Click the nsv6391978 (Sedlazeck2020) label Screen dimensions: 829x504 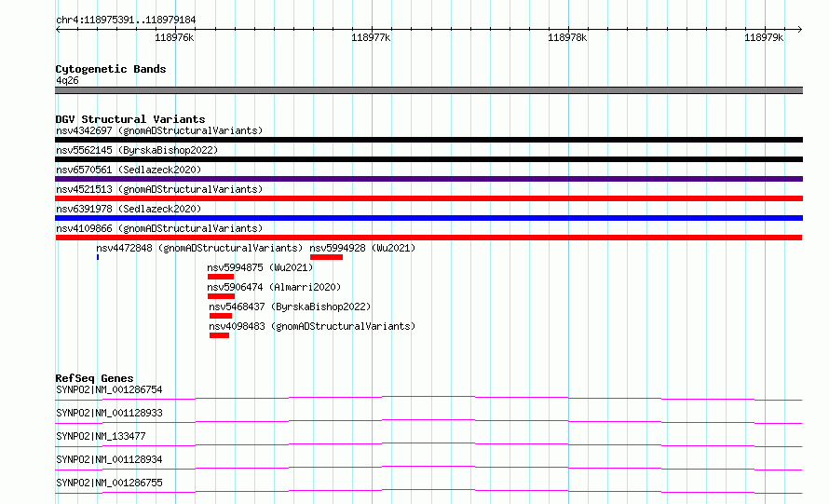tap(129, 209)
